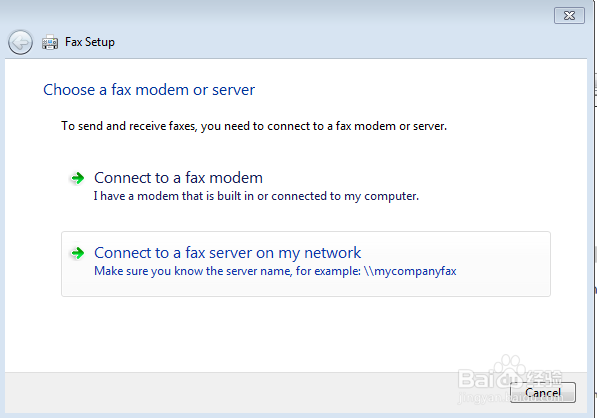The image size is (597, 418).
Task: Click the 'I have a modem that is built in' description
Action: [x=256, y=196]
